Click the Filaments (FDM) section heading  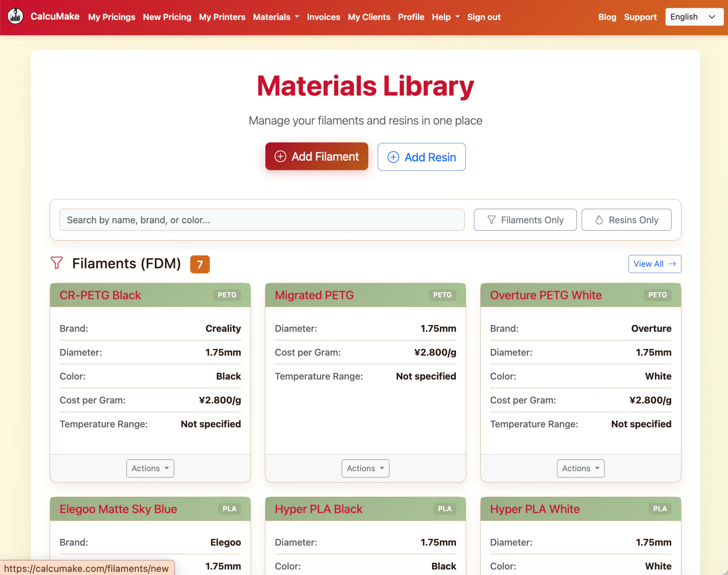[x=126, y=264]
